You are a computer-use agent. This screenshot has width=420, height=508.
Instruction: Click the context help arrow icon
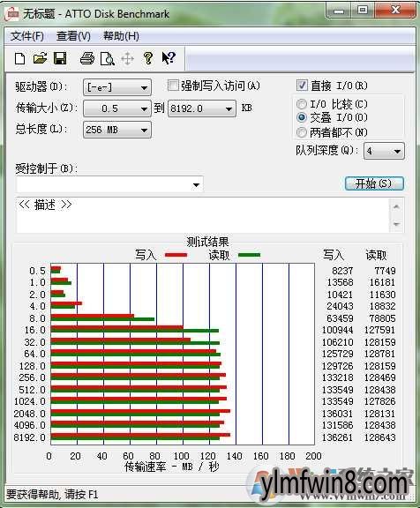169,58
